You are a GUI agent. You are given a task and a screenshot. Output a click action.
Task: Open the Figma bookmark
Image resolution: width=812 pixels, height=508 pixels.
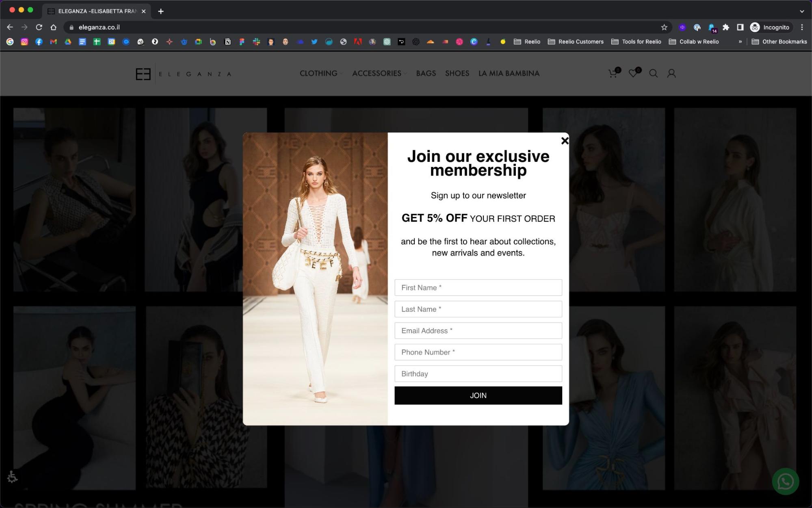pos(242,41)
